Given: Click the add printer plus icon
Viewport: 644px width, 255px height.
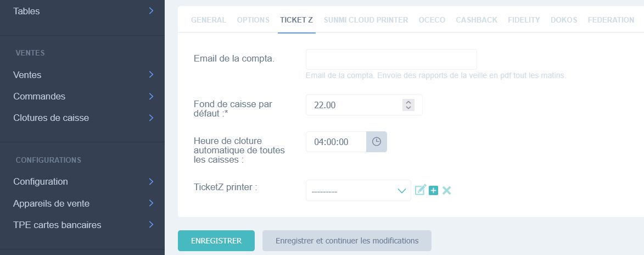Looking at the screenshot, I should (x=434, y=190).
